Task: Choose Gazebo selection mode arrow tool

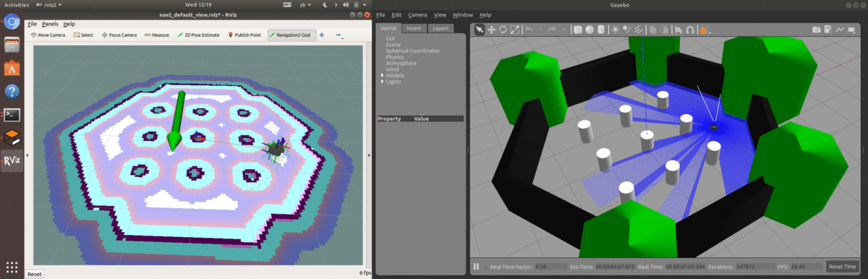Action: point(480,30)
